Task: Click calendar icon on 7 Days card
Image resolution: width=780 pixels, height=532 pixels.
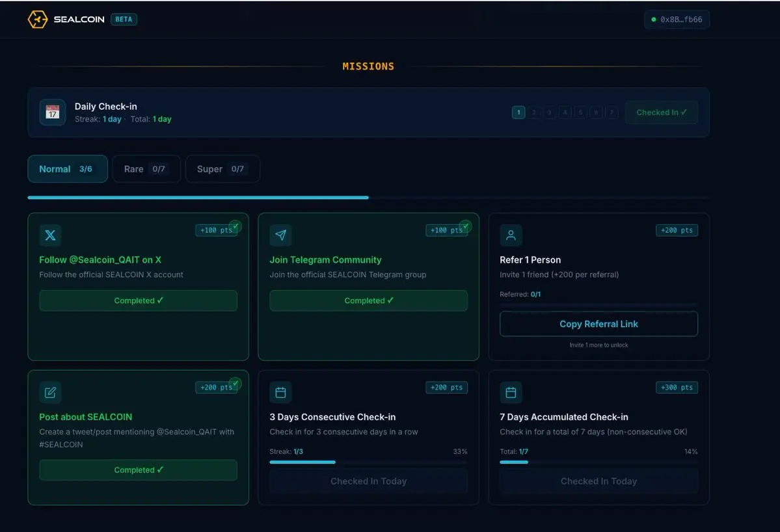Action: click(x=511, y=392)
